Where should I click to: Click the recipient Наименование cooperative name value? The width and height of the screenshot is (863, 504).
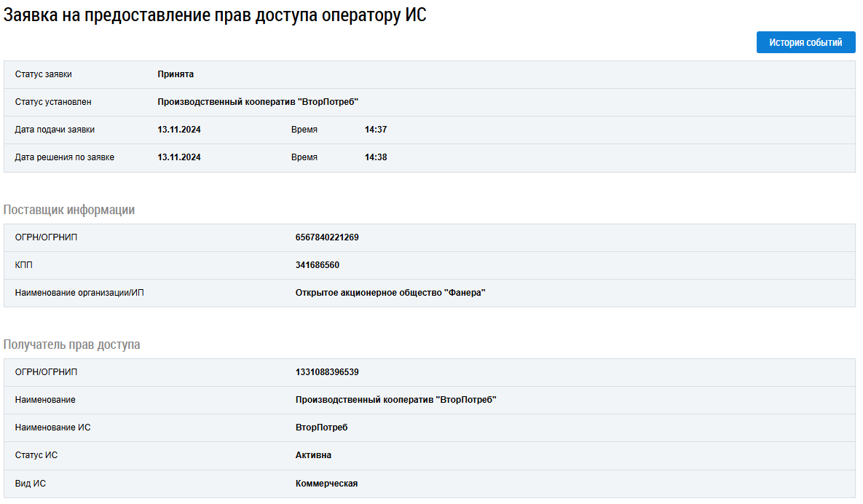pyautogui.click(x=395, y=400)
